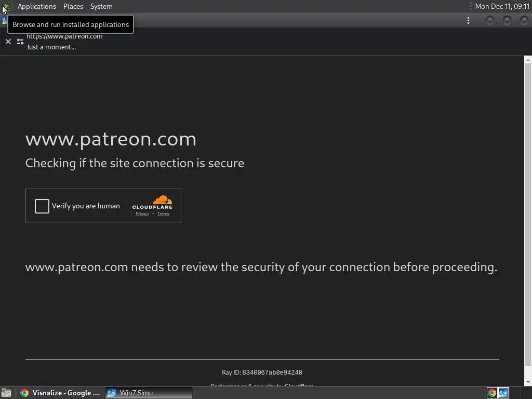
Task: Click the www.patreon.com heading
Action: click(x=111, y=139)
